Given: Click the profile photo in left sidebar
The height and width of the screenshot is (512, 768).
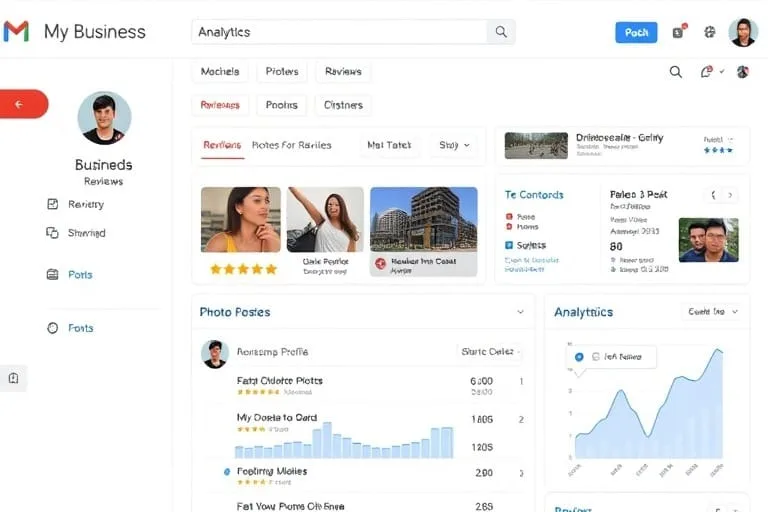Looking at the screenshot, I should pyautogui.click(x=104, y=118).
